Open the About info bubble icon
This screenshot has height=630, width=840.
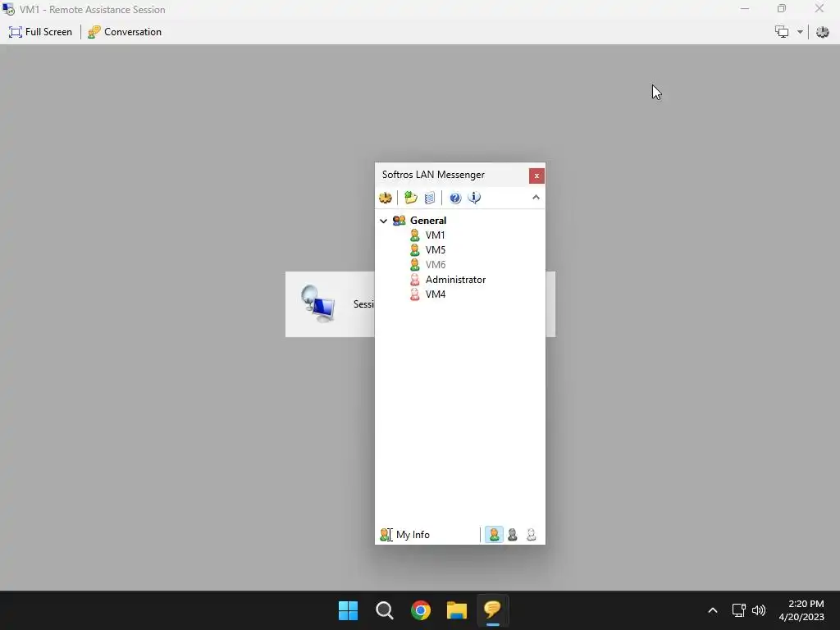[x=474, y=198]
